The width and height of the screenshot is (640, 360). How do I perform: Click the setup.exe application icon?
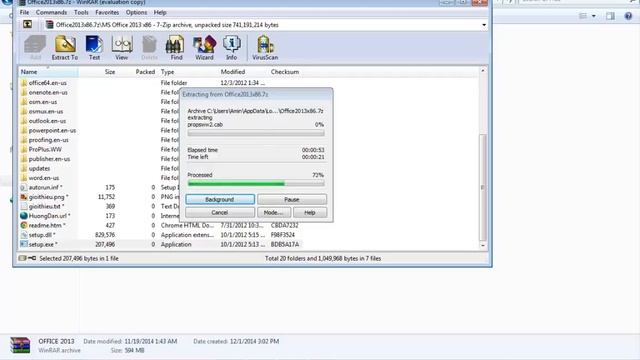point(24,244)
